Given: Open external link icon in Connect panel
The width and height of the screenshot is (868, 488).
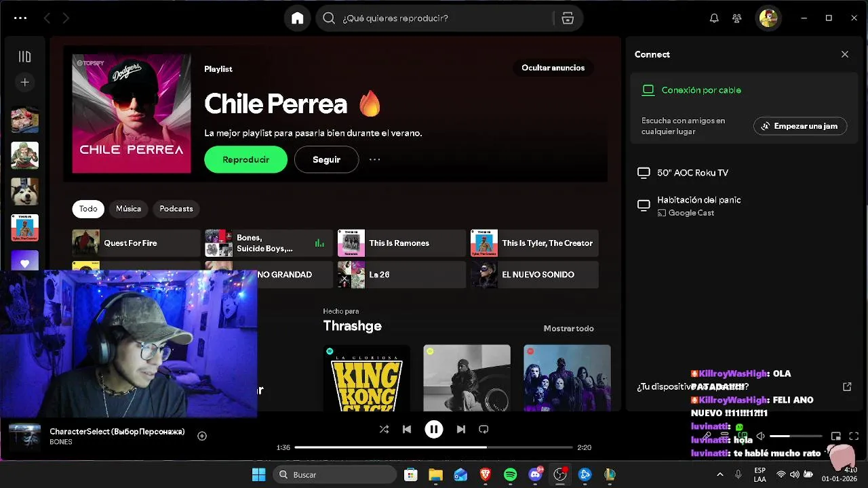Looking at the screenshot, I should coord(847,386).
